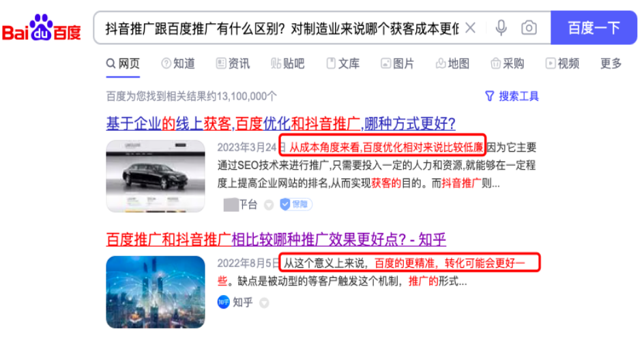Open the 资讯 news tab

tap(233, 63)
